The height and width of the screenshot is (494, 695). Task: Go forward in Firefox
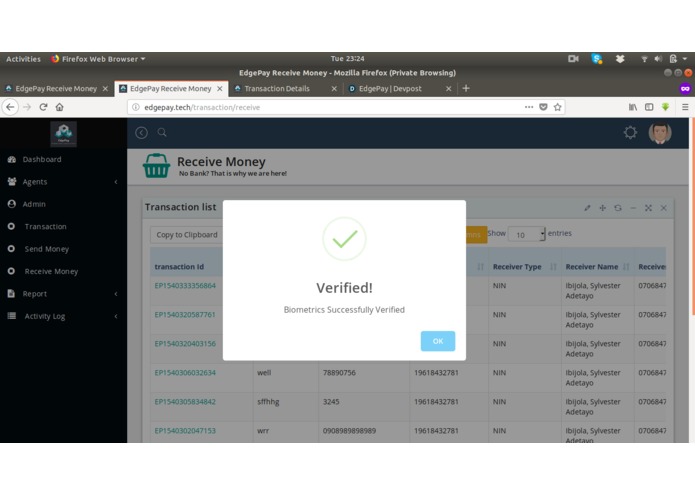point(27,107)
